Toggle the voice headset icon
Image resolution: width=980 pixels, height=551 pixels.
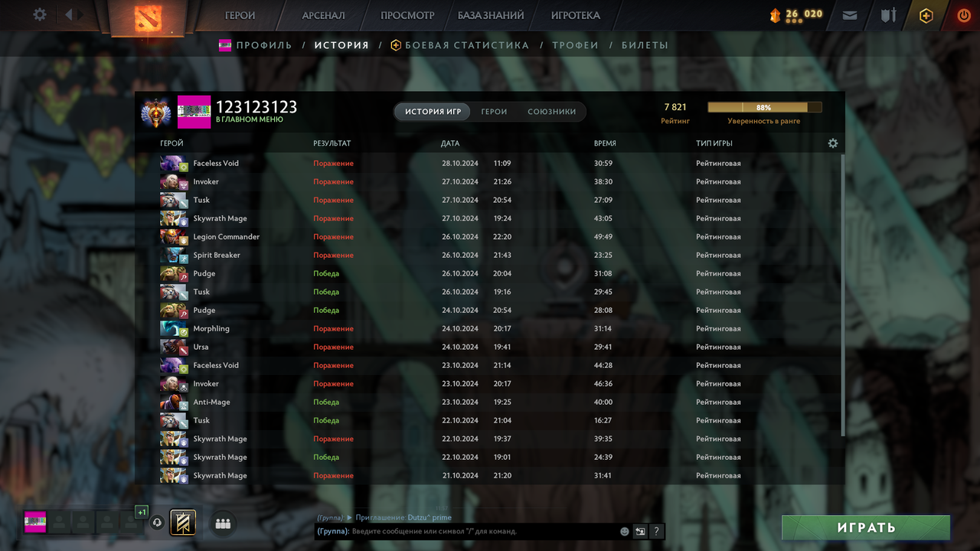tap(158, 523)
